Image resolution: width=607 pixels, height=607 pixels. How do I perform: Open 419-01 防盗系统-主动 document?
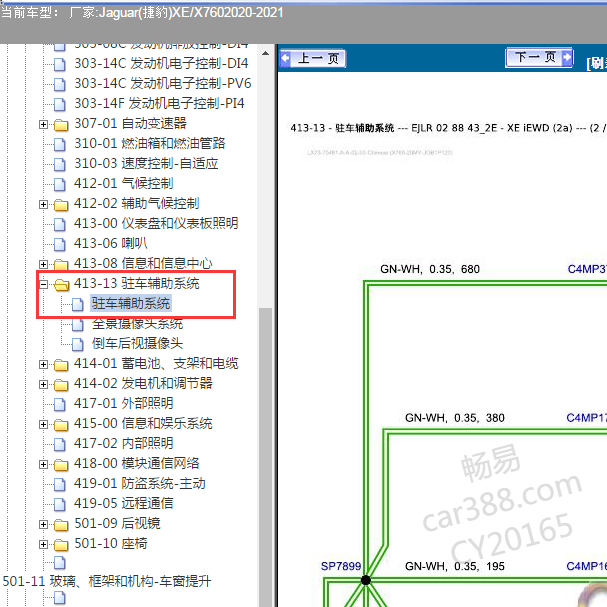tap(140, 484)
